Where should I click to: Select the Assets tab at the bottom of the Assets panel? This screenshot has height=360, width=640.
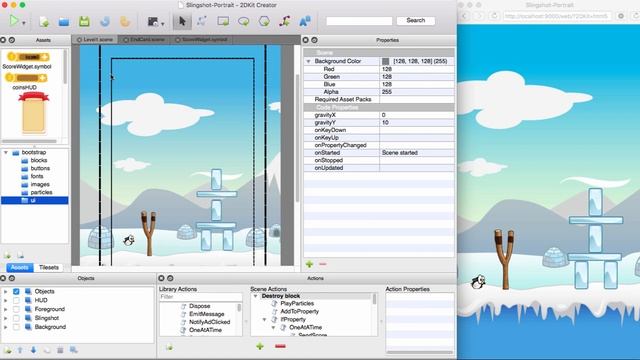tap(19, 267)
